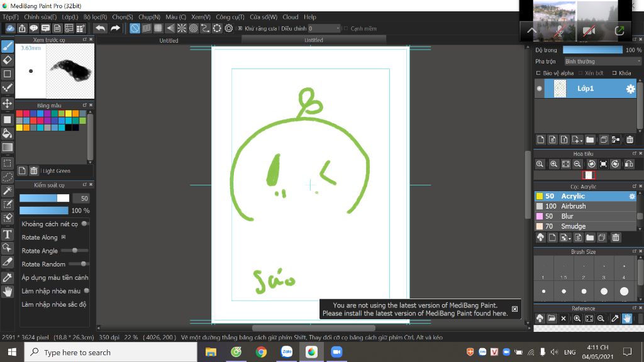Image resolution: width=644 pixels, height=362 pixels.
Task: Select the Bucket fill tool
Action: (8, 133)
